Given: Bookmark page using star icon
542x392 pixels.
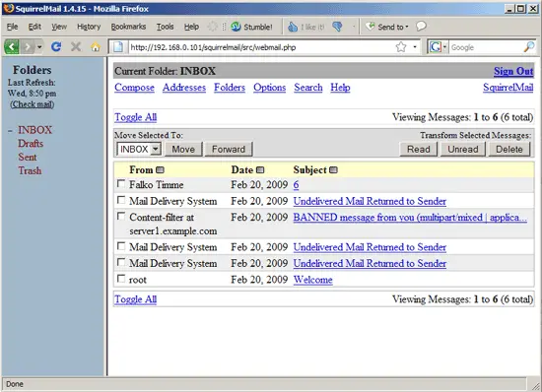Looking at the screenshot, I should (401, 47).
